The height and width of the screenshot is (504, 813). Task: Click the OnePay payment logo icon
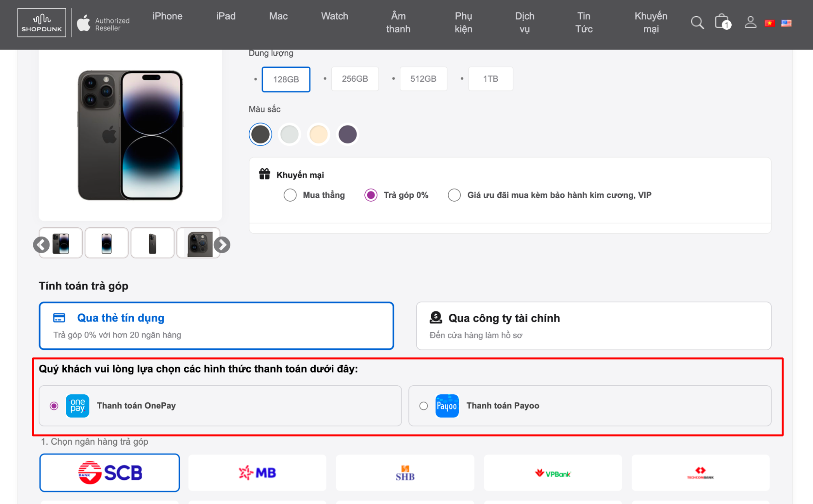(x=76, y=405)
